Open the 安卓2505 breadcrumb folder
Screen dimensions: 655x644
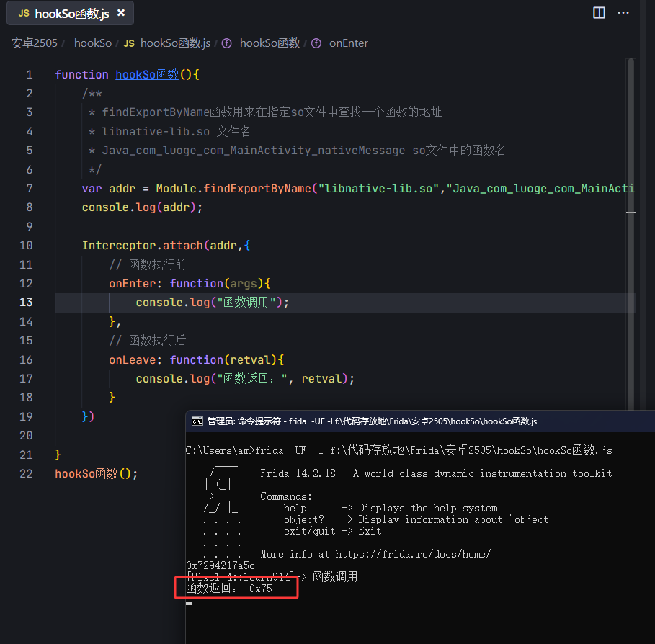(x=35, y=43)
